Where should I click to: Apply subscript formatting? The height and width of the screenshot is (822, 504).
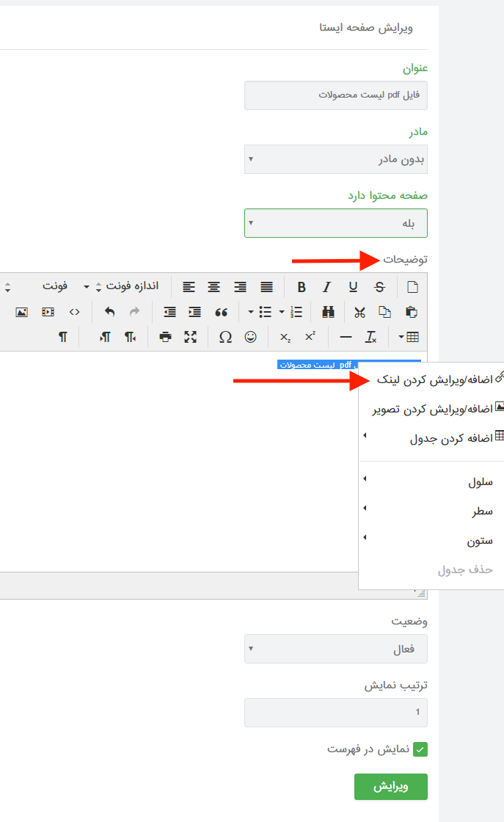pos(285,337)
